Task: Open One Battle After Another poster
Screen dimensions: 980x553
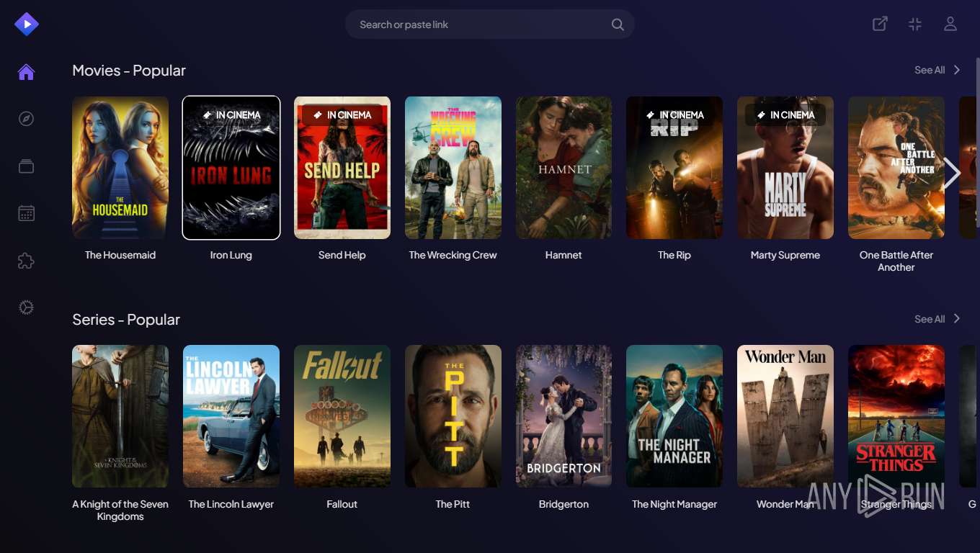Action: tap(896, 168)
